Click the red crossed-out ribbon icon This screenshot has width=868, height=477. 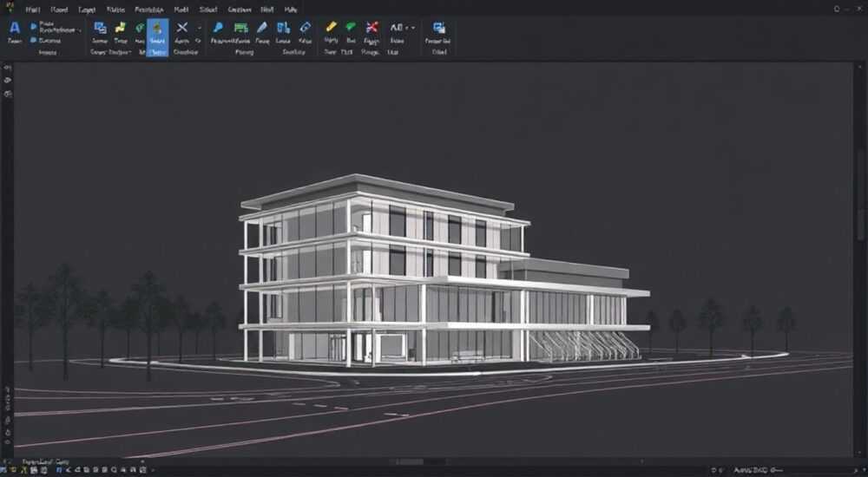click(372, 27)
